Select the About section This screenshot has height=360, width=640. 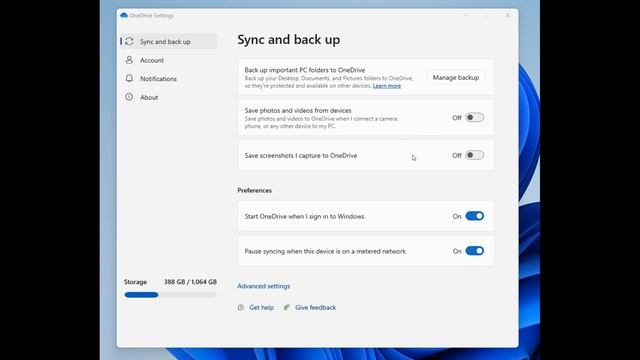169,97
